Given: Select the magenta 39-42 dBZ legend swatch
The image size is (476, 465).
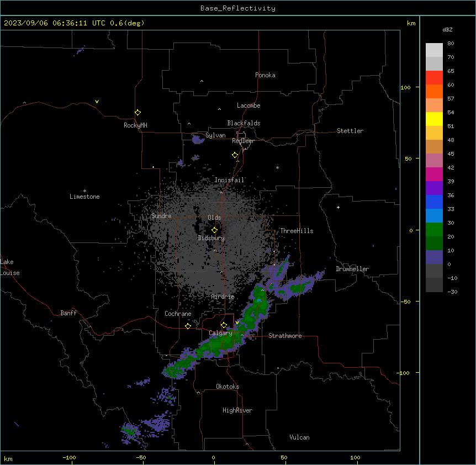Looking at the screenshot, I should click(x=434, y=175).
